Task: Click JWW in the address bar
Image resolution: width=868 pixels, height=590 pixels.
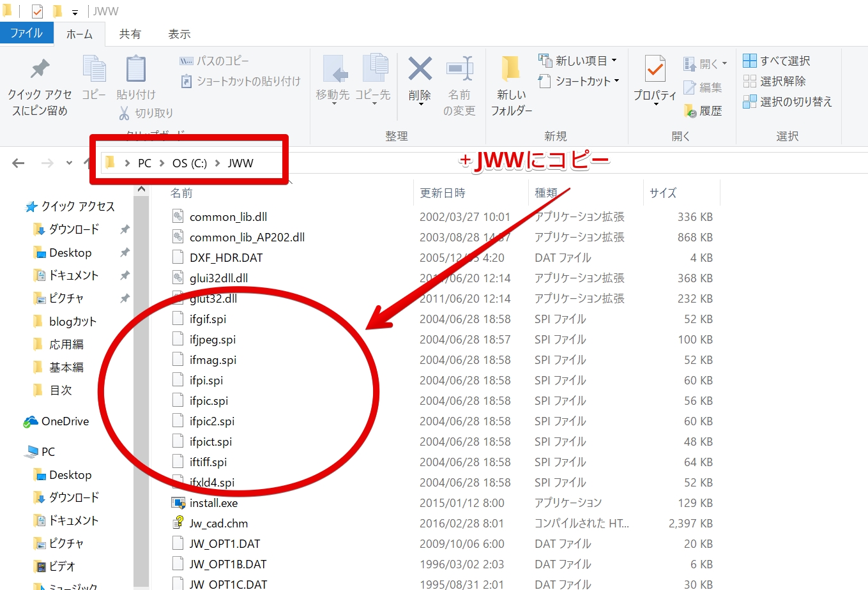Action: coord(241,163)
